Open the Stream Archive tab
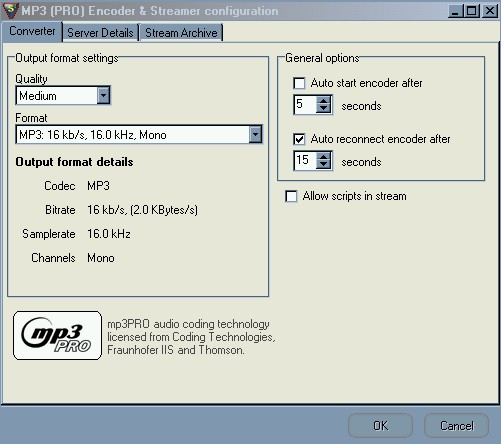This screenshot has width=501, height=444. 181,33
